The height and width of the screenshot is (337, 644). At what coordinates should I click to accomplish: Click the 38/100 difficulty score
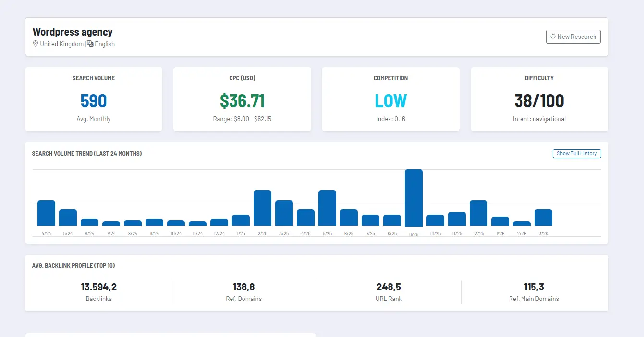point(539,100)
